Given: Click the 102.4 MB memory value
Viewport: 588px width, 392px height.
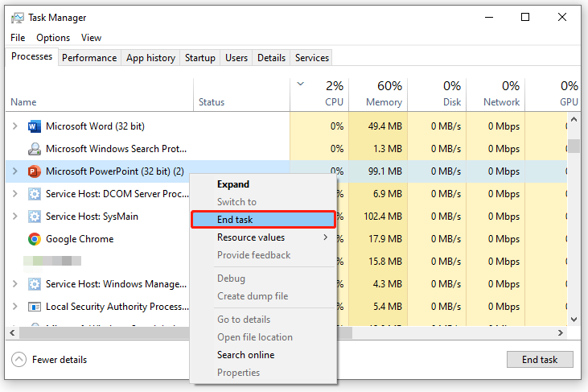Looking at the screenshot, I should [x=383, y=217].
